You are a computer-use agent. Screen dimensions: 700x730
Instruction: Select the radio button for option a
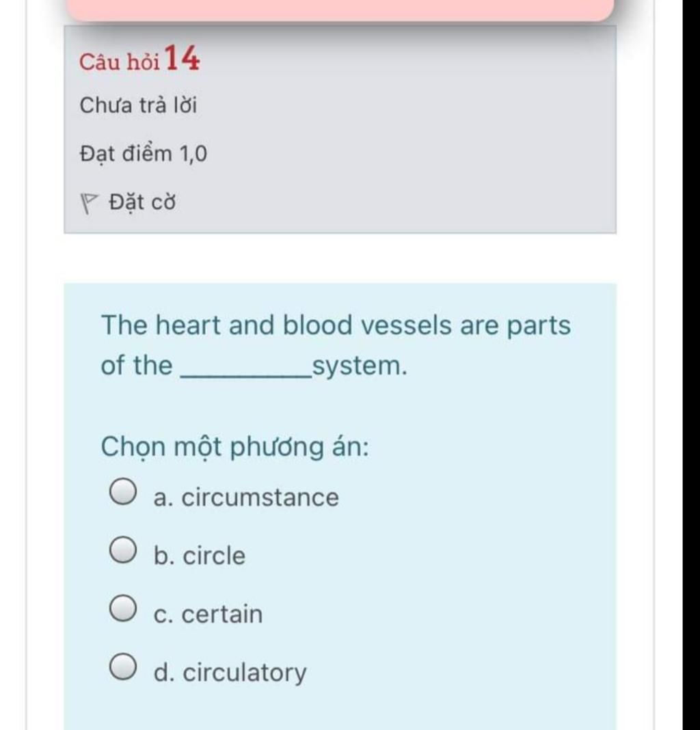click(123, 491)
